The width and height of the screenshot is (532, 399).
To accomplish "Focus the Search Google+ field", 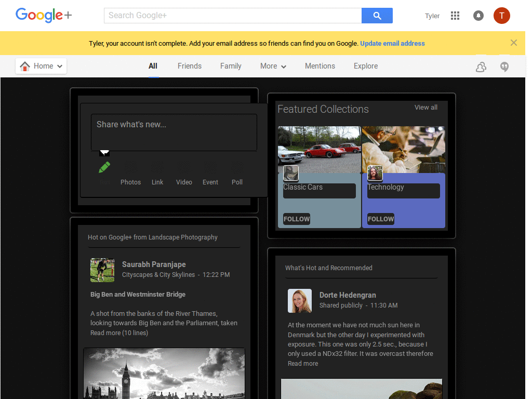I will [x=233, y=16].
